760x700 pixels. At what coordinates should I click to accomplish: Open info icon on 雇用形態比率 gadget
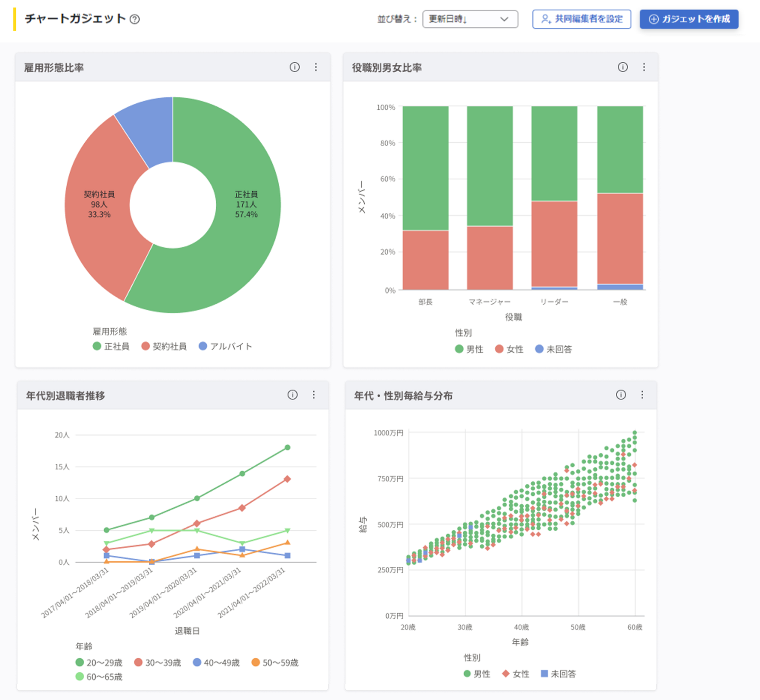[x=294, y=67]
